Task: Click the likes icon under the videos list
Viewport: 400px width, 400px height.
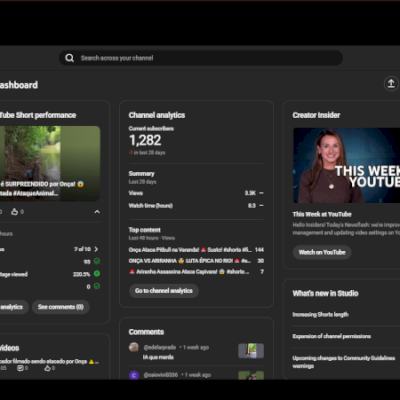Action: click(47, 368)
